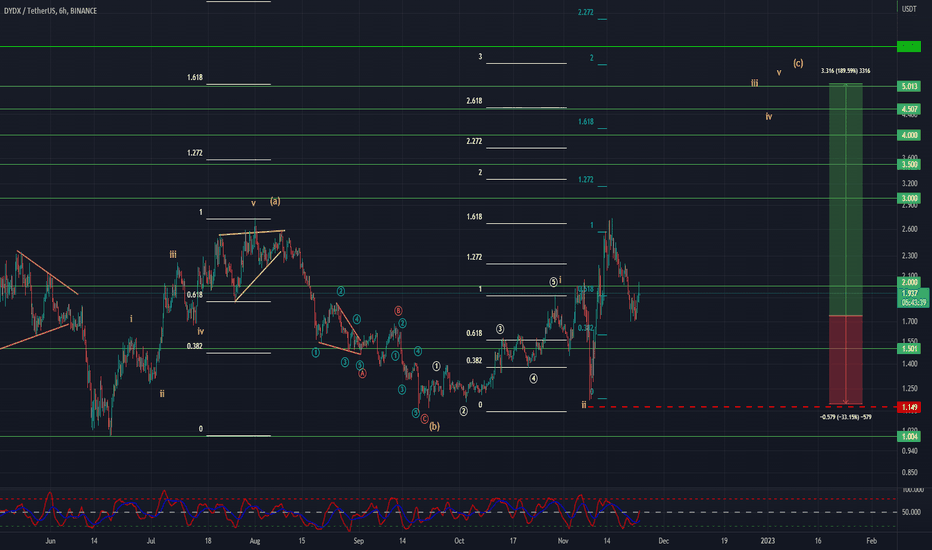
Task: Select the 3.316 (189.59%) target text
Action: pos(845,71)
